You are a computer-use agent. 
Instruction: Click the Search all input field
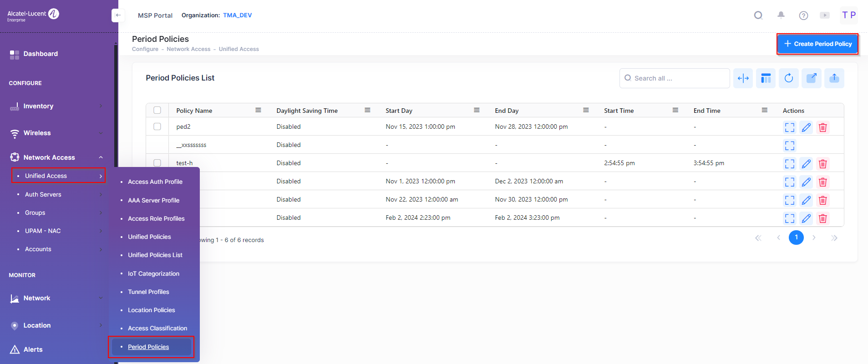point(675,78)
